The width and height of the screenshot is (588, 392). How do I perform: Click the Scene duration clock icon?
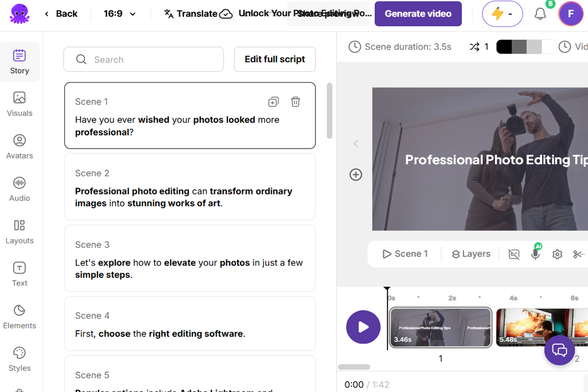(x=355, y=47)
